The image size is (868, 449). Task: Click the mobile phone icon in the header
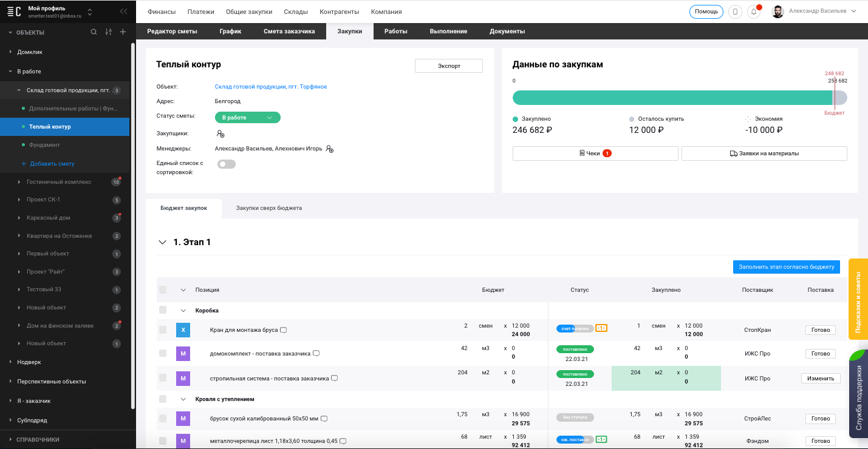[x=735, y=12]
